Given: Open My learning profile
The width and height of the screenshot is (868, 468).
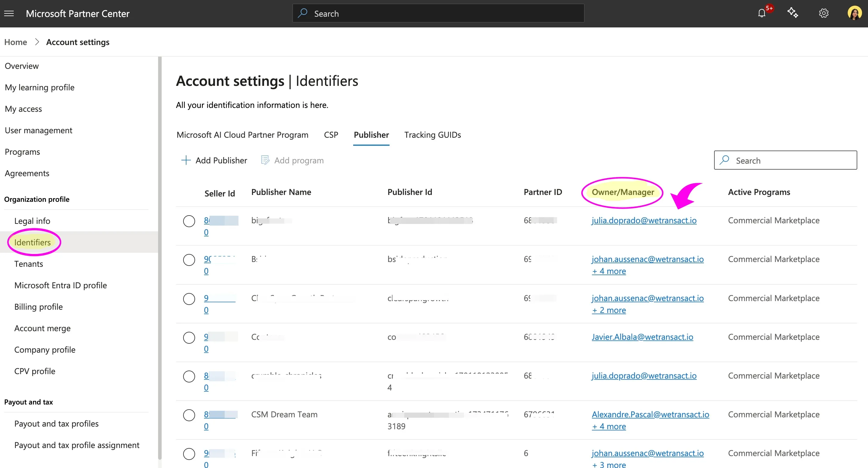Looking at the screenshot, I should tap(39, 88).
